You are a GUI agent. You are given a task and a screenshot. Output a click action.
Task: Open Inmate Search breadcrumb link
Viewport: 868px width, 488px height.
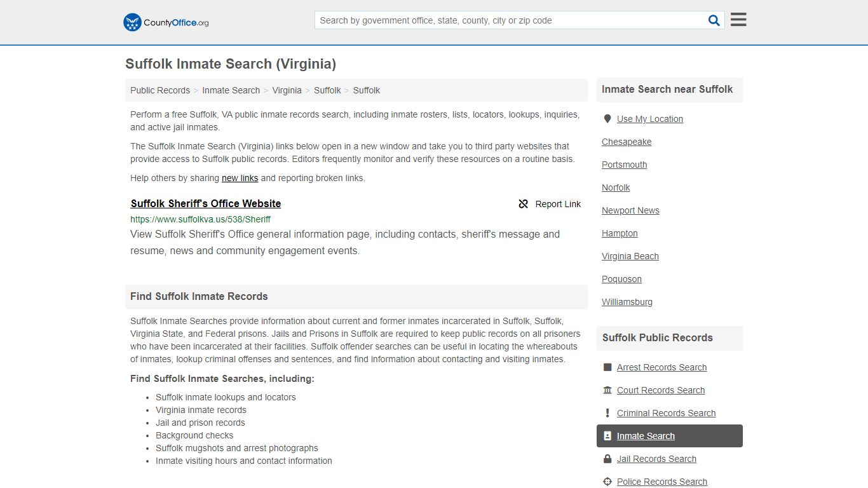pyautogui.click(x=231, y=90)
